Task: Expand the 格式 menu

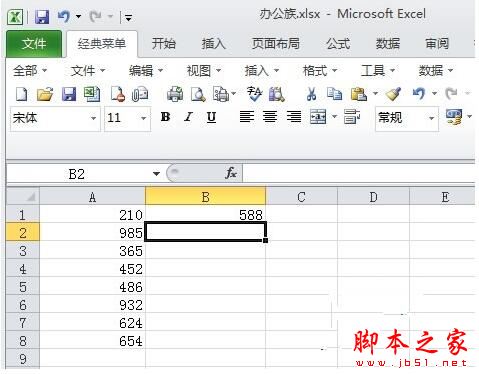Action: coord(320,71)
